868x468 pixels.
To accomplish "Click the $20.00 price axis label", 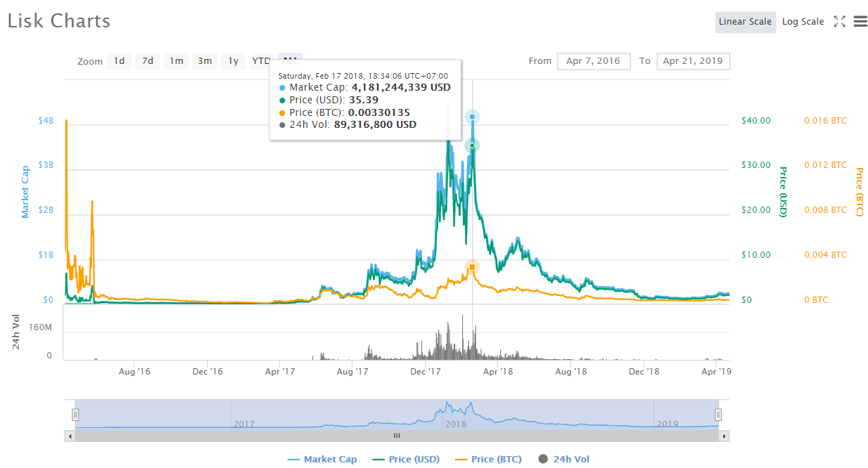I will (756, 210).
